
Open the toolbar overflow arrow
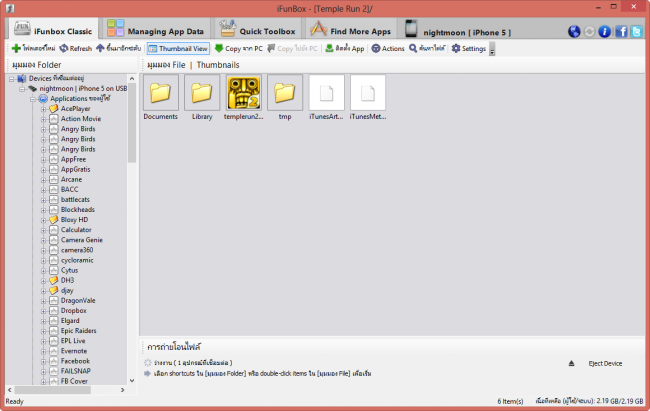(x=492, y=49)
